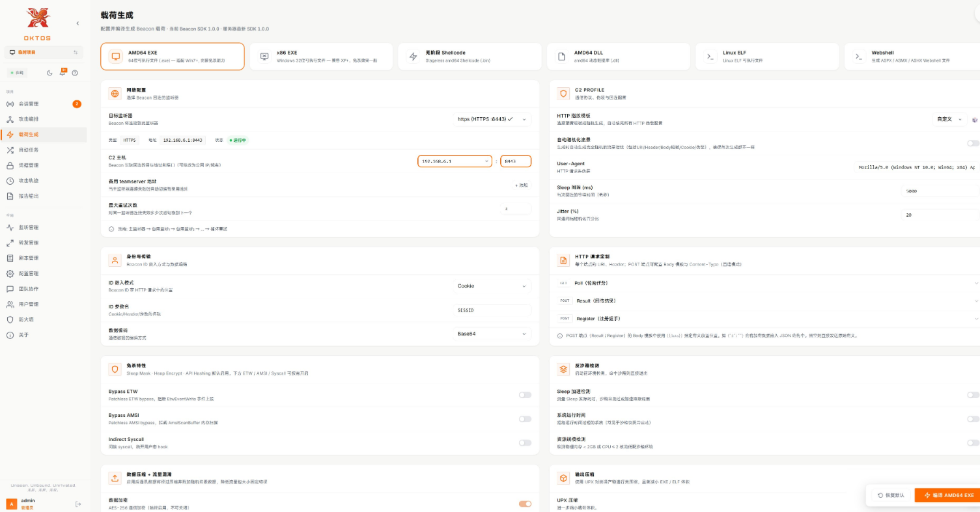Select the AMD64 EXE payload card
Screen dimensions: 980x512
173,57
